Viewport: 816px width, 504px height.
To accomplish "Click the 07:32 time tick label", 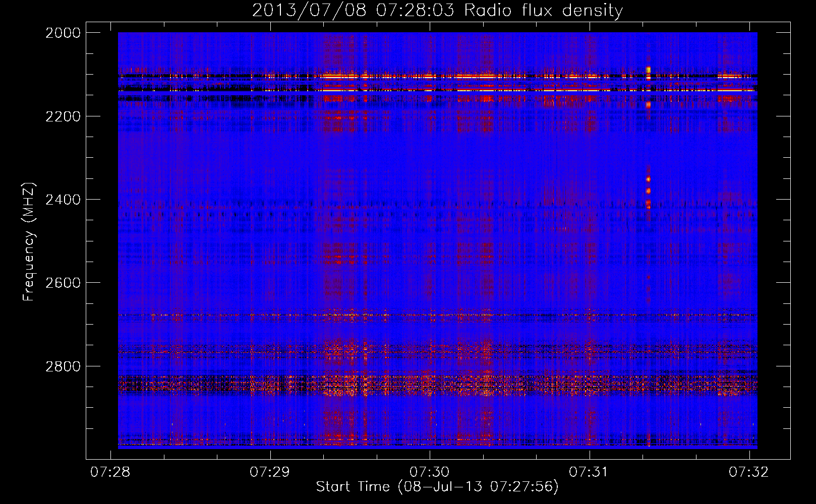I will (748, 472).
